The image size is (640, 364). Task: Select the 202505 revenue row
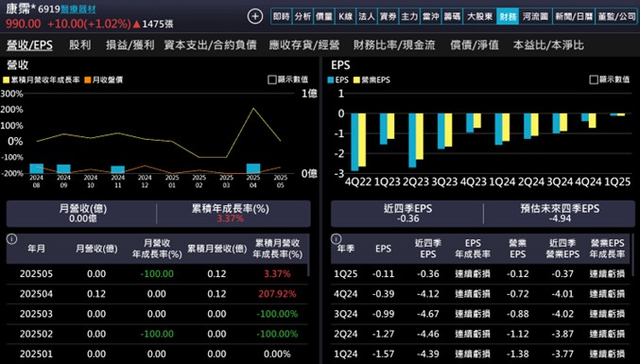(157, 274)
